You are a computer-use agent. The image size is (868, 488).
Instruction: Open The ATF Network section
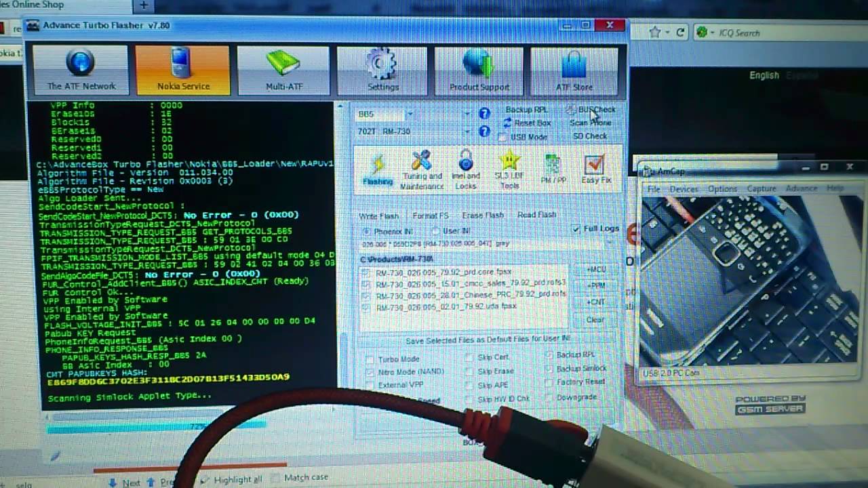point(81,70)
